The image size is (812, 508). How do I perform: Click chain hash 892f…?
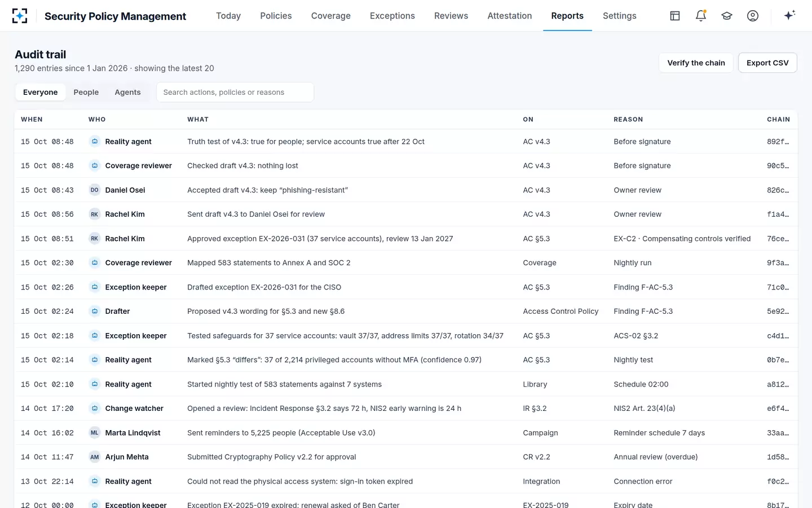pos(778,142)
